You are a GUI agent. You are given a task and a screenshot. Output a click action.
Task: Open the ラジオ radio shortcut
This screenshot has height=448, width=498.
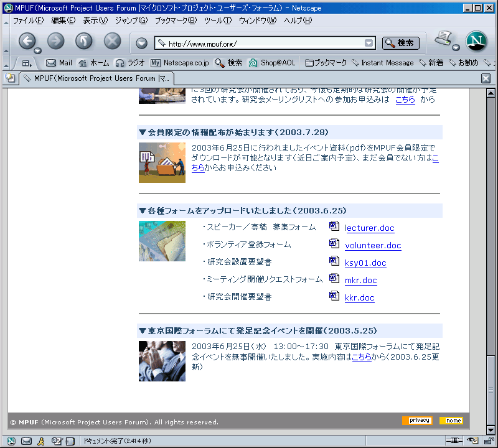130,63
